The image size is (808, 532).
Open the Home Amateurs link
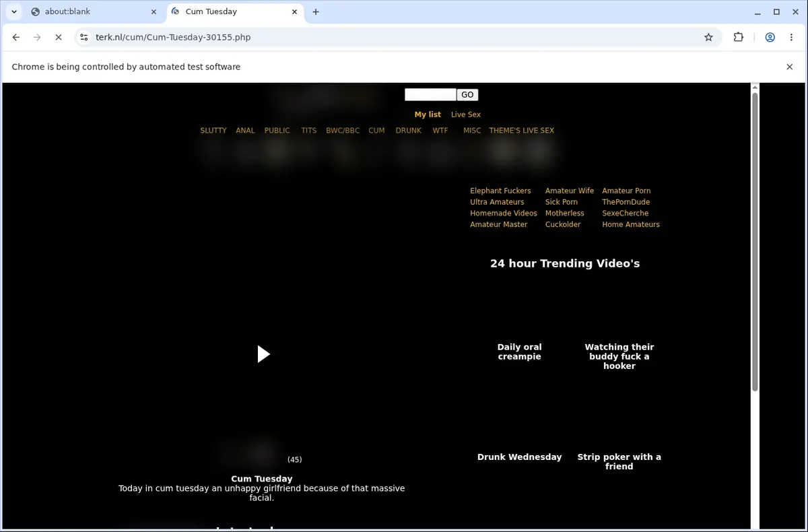[631, 225]
